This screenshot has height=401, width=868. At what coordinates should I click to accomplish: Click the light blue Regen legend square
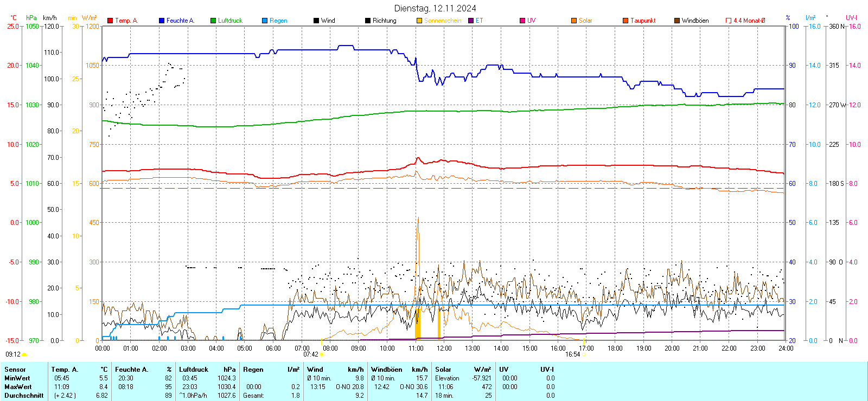(265, 21)
